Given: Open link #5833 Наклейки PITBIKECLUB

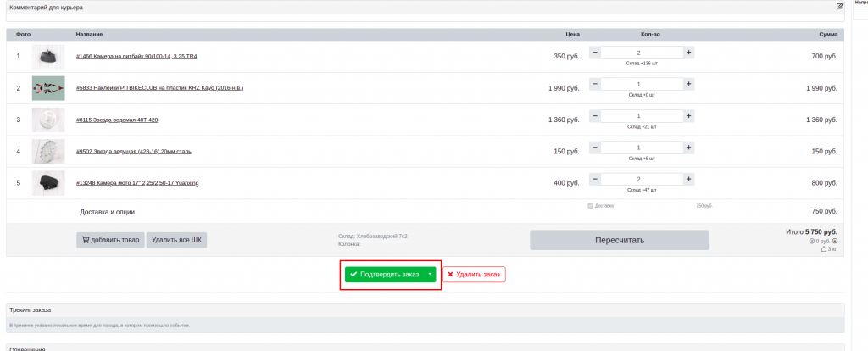Looking at the screenshot, I should click(159, 88).
